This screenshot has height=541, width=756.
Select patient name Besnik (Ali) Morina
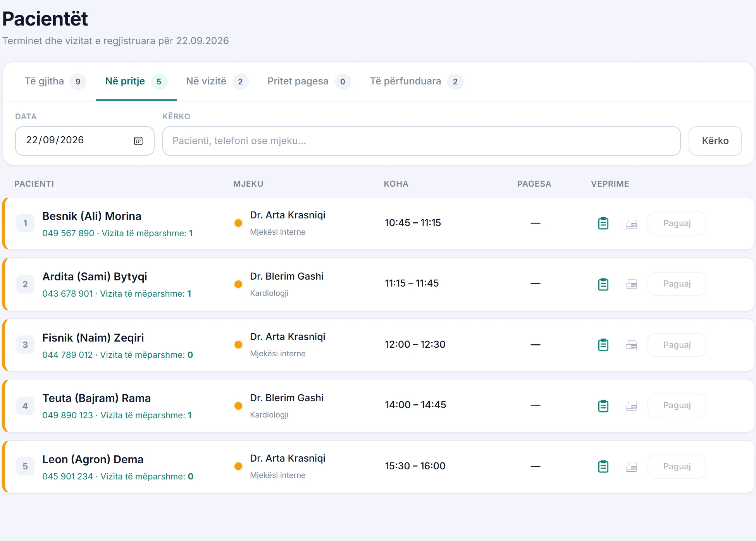(x=92, y=216)
